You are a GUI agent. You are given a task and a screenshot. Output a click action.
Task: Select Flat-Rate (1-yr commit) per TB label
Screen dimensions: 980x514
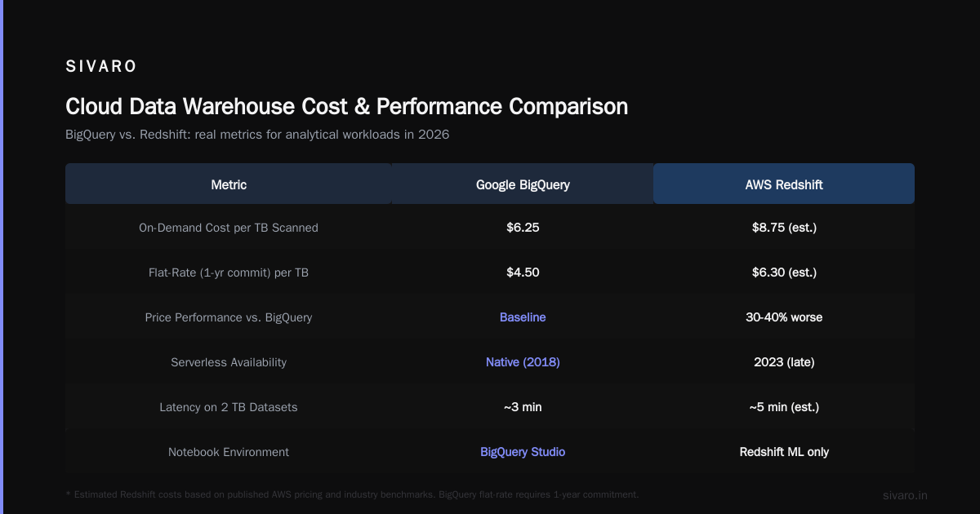click(x=229, y=273)
